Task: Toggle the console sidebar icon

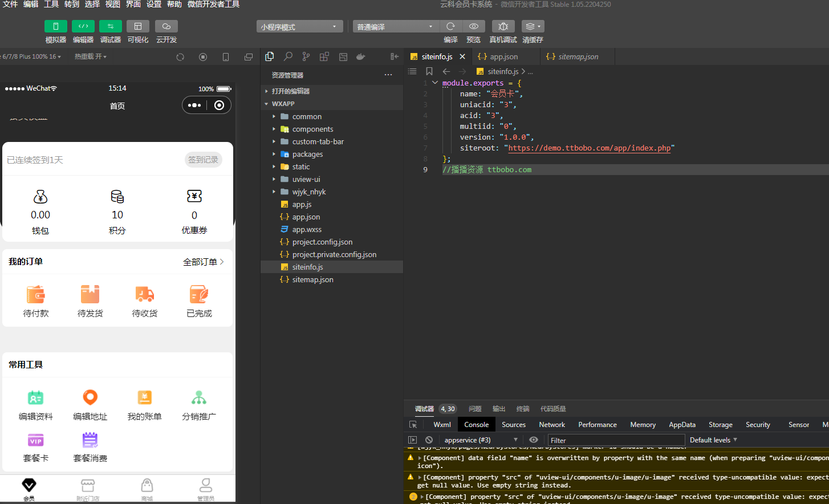Action: point(413,440)
